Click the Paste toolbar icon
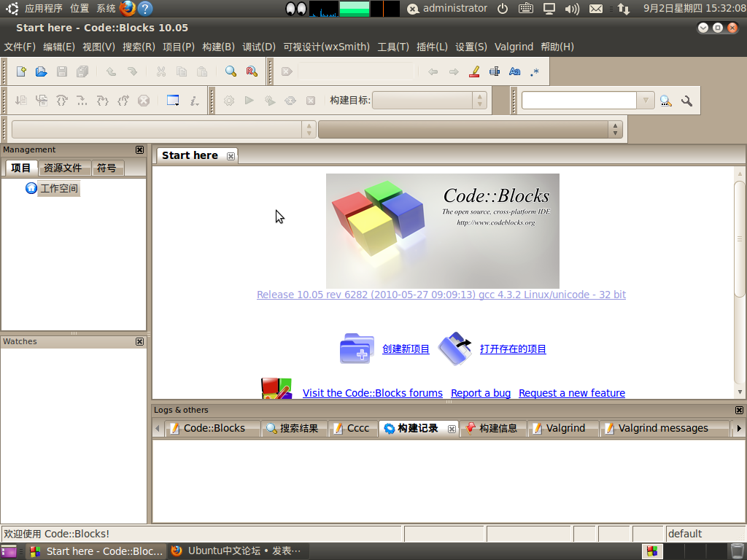Viewport: 747px width, 560px height. click(202, 71)
